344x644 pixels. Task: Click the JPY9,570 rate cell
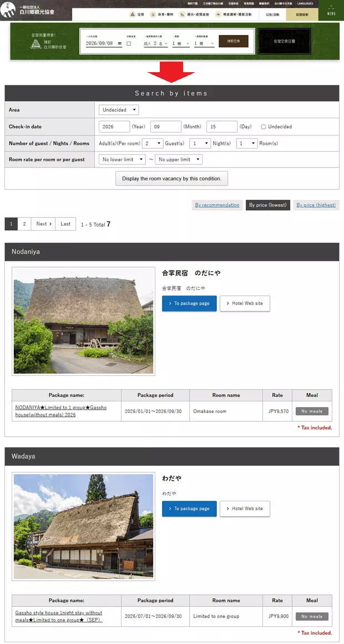click(277, 411)
